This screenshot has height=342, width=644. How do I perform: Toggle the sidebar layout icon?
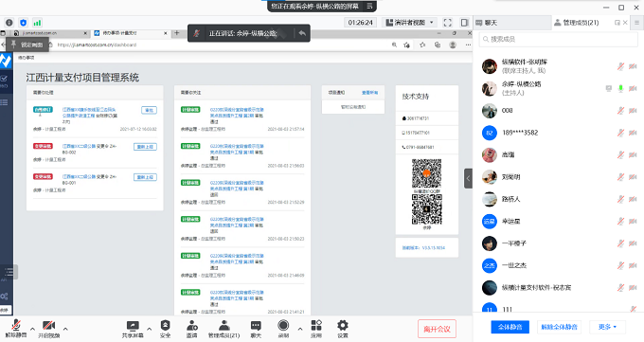tap(464, 23)
